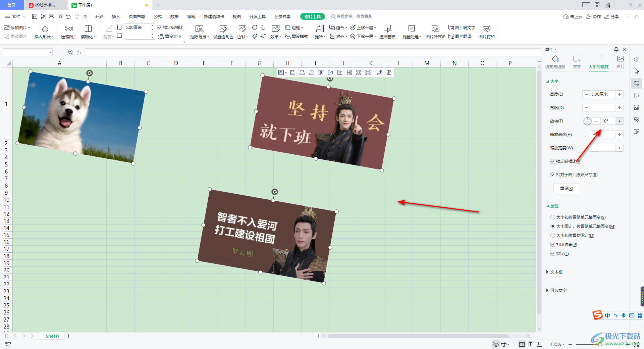Expand the 可选文字 alt text section
Viewport: 644px width, 349px height.
(556, 291)
